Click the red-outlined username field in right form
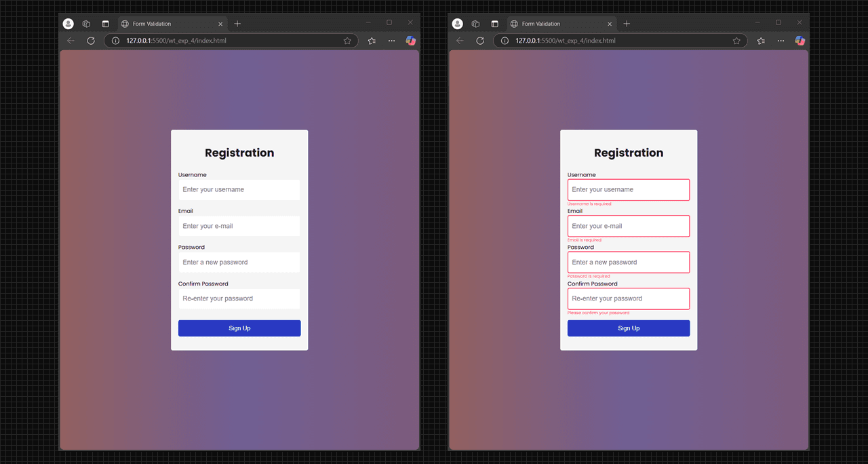This screenshot has width=868, height=464. (629, 190)
